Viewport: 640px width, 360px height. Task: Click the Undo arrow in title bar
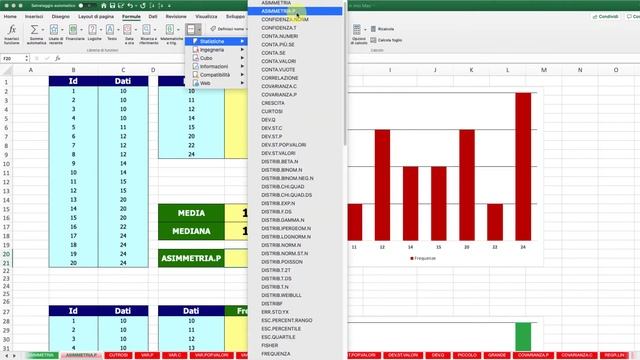(x=130, y=6)
